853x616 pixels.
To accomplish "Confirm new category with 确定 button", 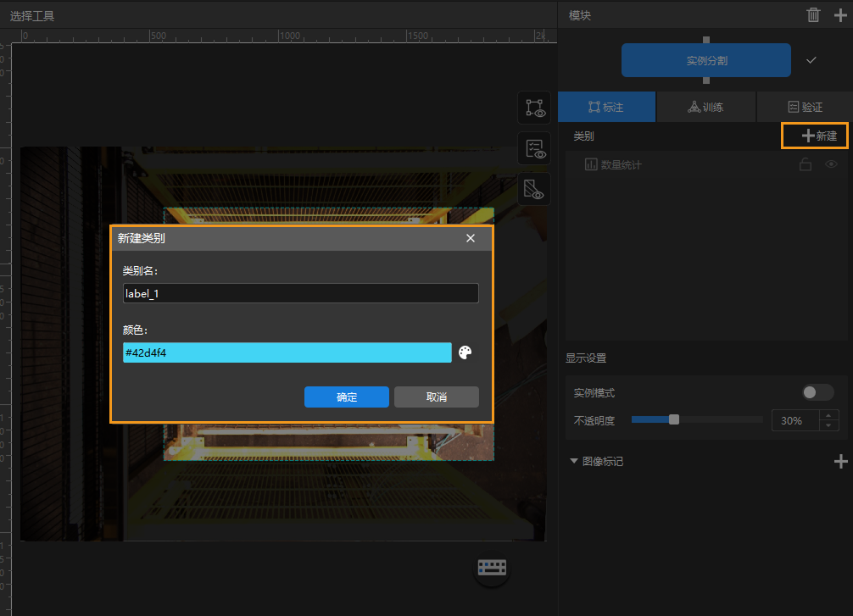I will click(x=347, y=397).
